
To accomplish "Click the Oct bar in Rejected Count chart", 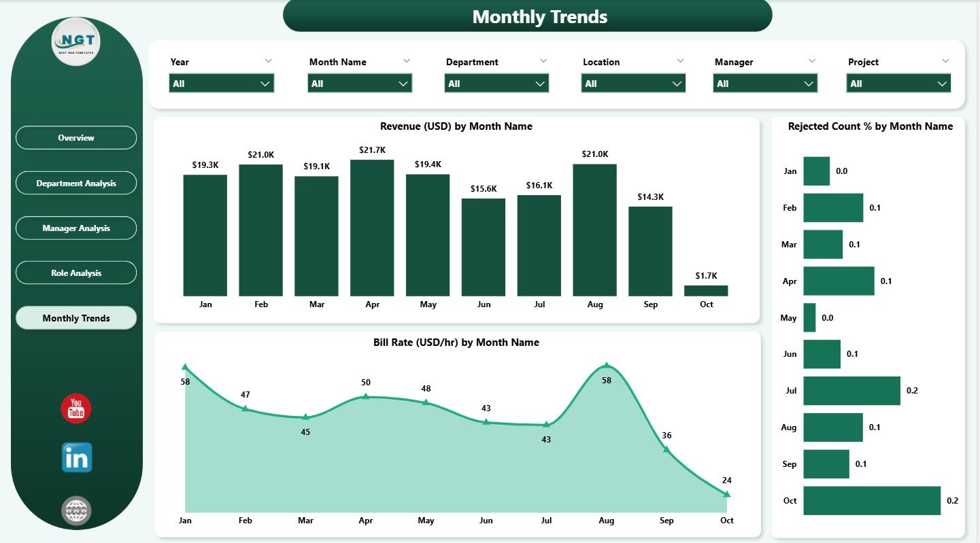I will coord(872,500).
